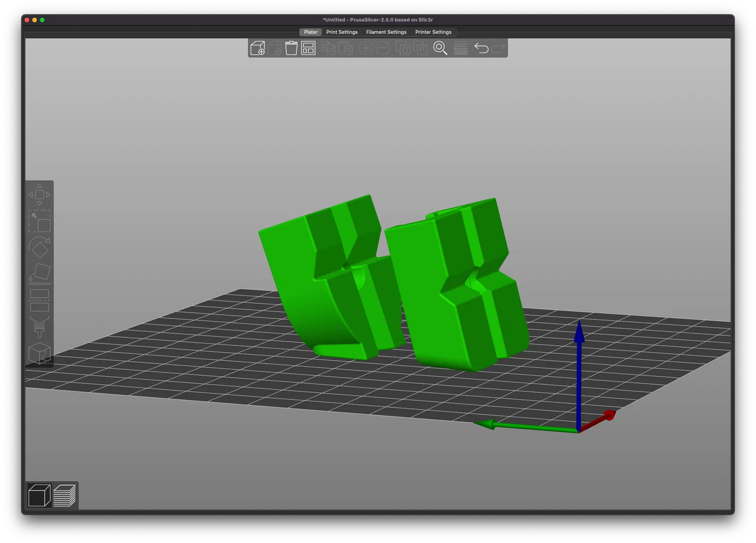Click the dimmed Delete selected icon
Viewport: 756px width, 543px height.
(x=275, y=48)
